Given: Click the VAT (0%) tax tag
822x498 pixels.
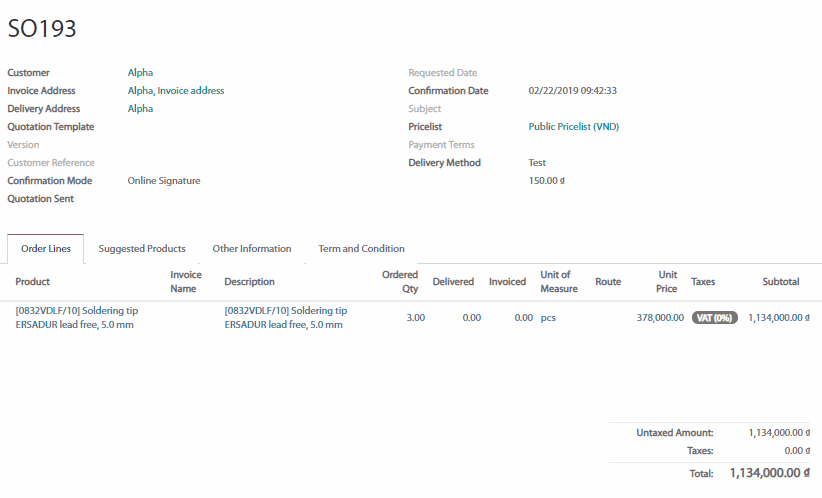Looking at the screenshot, I should pos(714,318).
